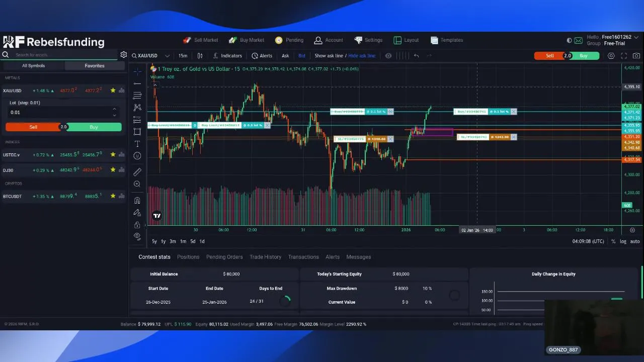Viewport: 644px width, 362px height.
Task: Click the Lot size input field
Action: click(63, 112)
